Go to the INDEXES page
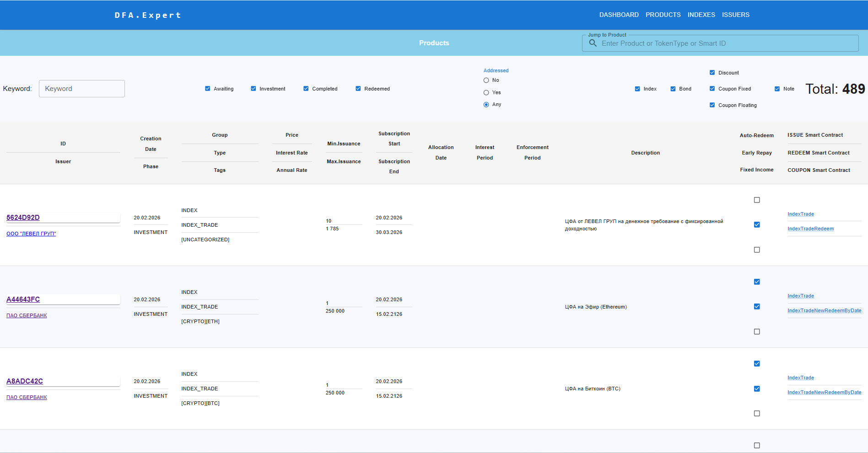The height and width of the screenshot is (453, 868). pos(701,15)
